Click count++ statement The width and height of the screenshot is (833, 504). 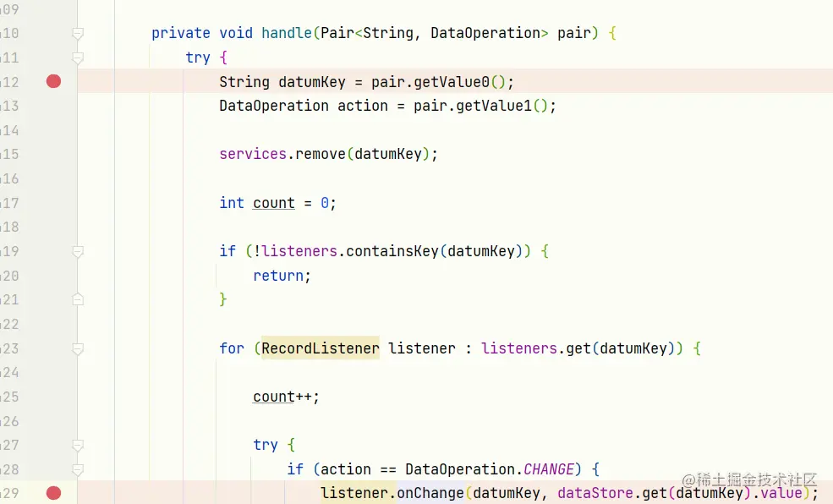286,397
